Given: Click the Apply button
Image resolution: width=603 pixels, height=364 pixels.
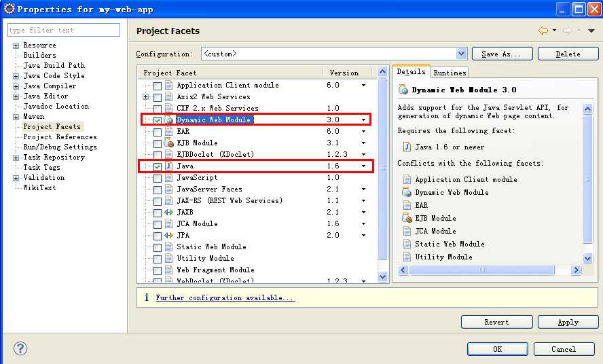Looking at the screenshot, I should [x=568, y=322].
